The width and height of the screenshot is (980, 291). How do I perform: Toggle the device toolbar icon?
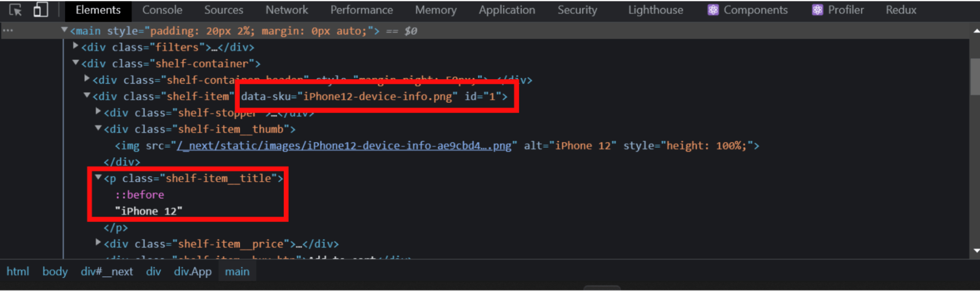pyautogui.click(x=40, y=9)
